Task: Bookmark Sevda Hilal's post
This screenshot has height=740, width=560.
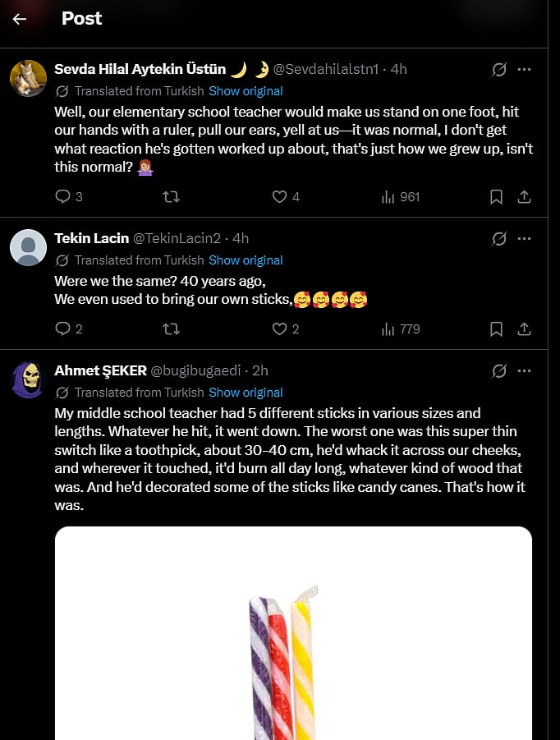Action: (497, 196)
